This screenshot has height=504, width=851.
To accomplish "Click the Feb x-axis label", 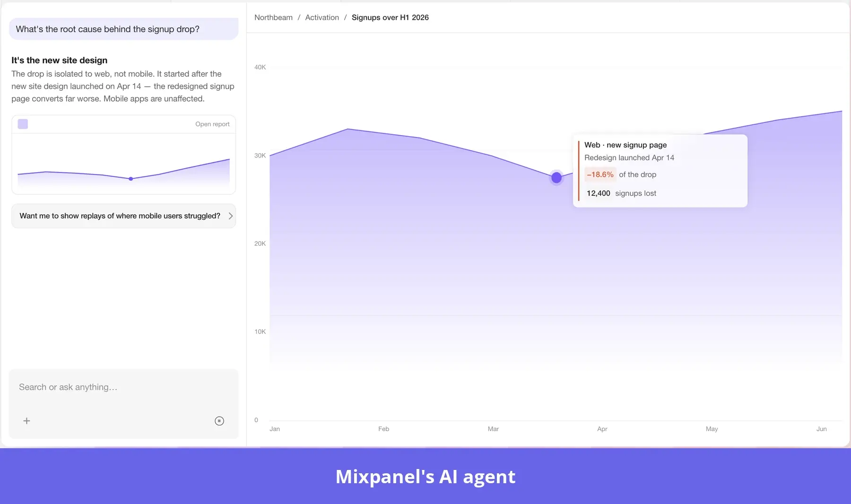I will pos(383,429).
